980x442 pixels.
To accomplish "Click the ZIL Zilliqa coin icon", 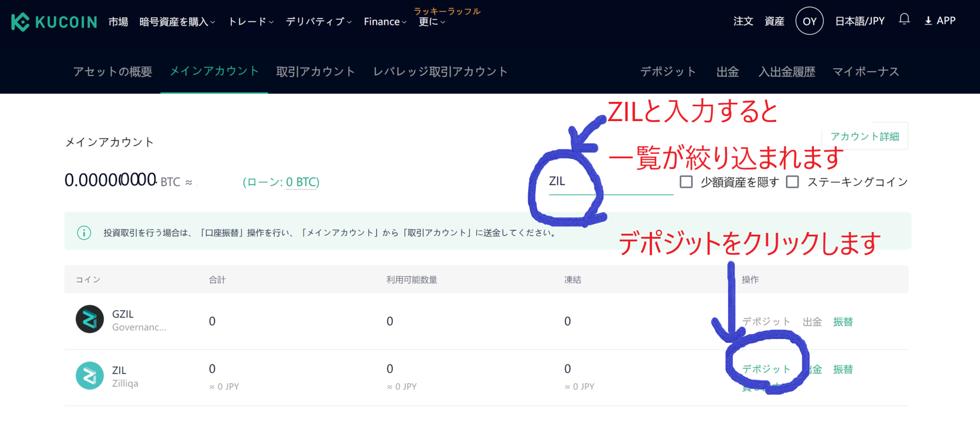I will coord(90,376).
